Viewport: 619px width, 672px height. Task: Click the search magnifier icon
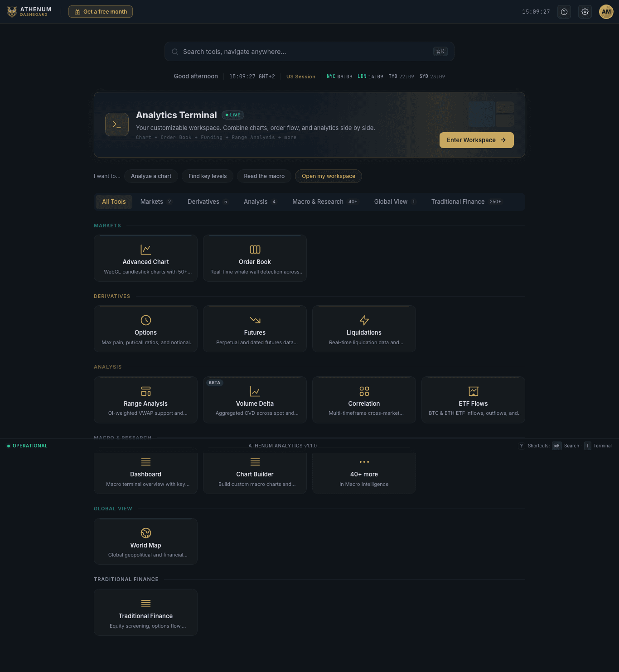point(175,52)
